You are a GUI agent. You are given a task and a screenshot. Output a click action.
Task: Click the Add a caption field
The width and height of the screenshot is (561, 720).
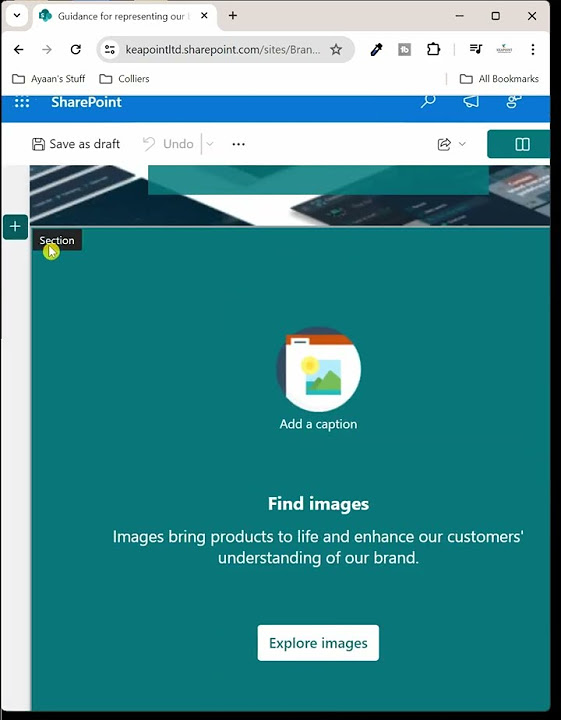[x=318, y=424]
